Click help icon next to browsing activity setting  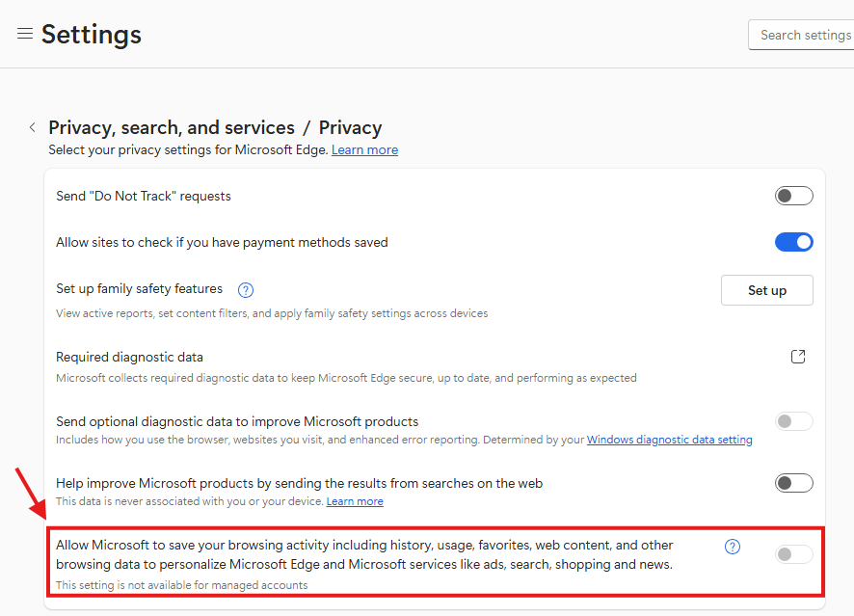coord(733,547)
